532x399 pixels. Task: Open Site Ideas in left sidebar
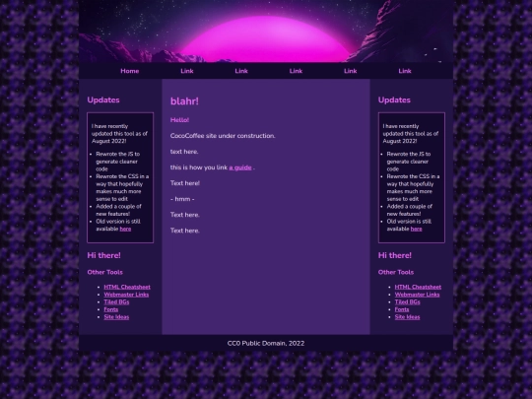(116, 317)
